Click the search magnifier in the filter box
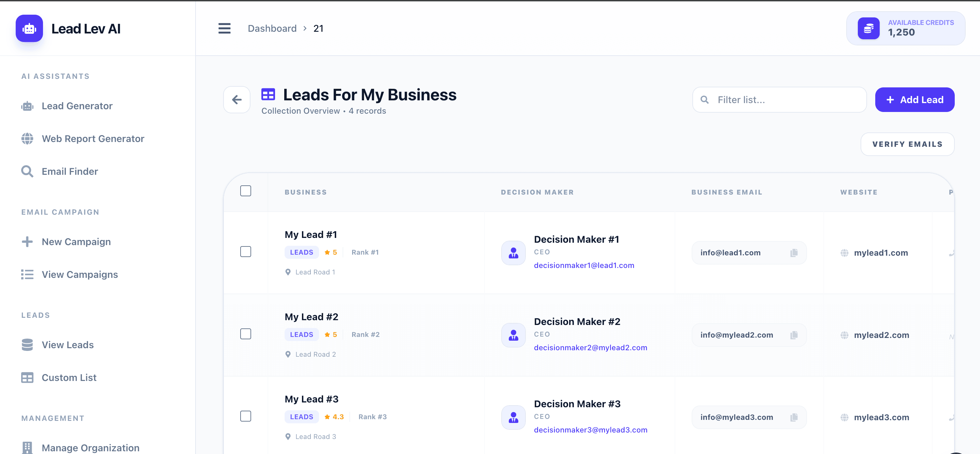980x454 pixels. [705, 100]
